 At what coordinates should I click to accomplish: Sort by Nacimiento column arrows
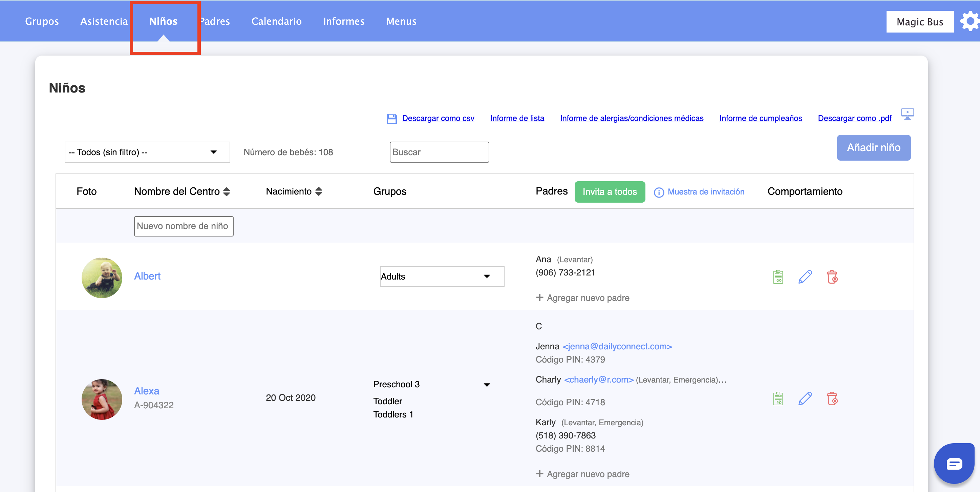click(319, 191)
